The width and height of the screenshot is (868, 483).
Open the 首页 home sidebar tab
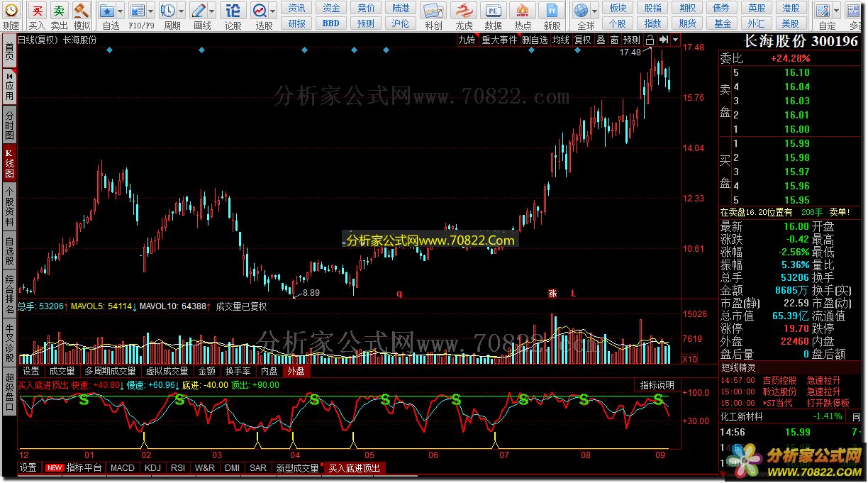pyautogui.click(x=9, y=51)
